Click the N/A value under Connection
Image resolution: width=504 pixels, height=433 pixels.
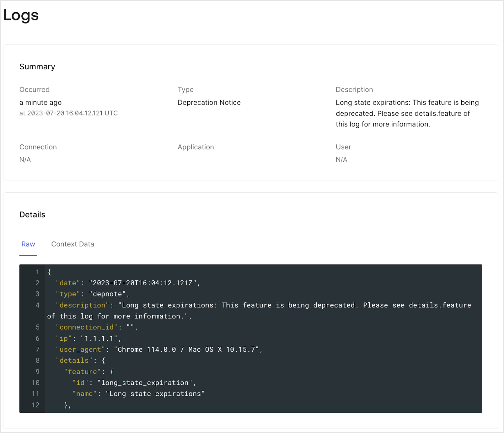point(25,160)
